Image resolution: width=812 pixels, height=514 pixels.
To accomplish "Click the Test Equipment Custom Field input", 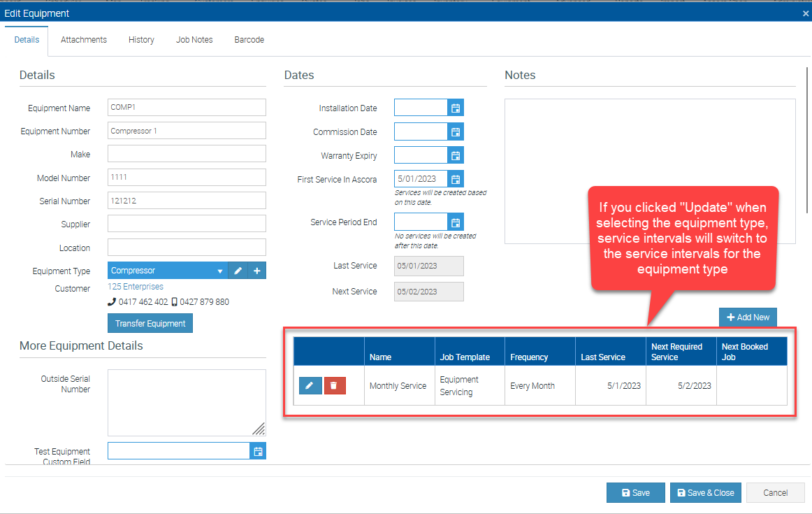I will pos(179,451).
